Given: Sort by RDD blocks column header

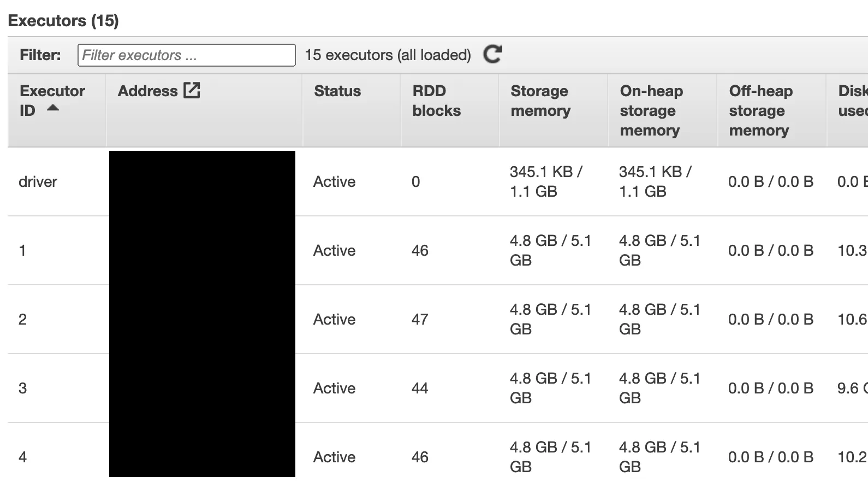Looking at the screenshot, I should coord(436,101).
